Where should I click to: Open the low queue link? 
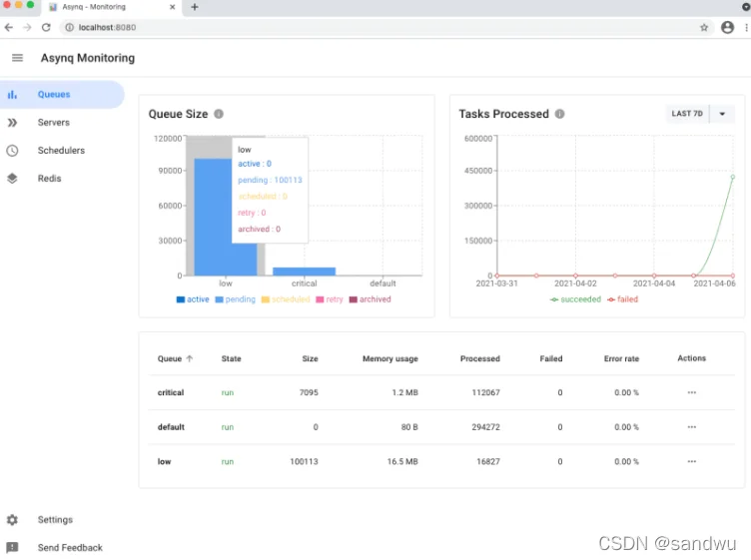pos(164,461)
